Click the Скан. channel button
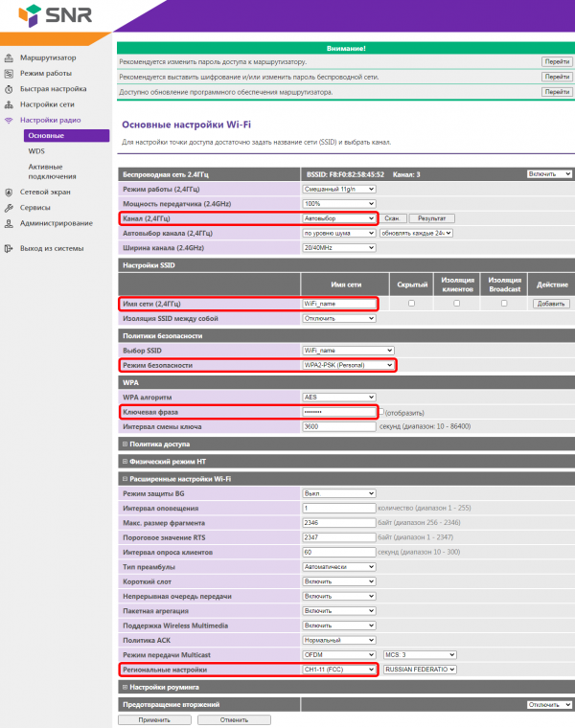The height and width of the screenshot is (728, 575). click(x=394, y=218)
